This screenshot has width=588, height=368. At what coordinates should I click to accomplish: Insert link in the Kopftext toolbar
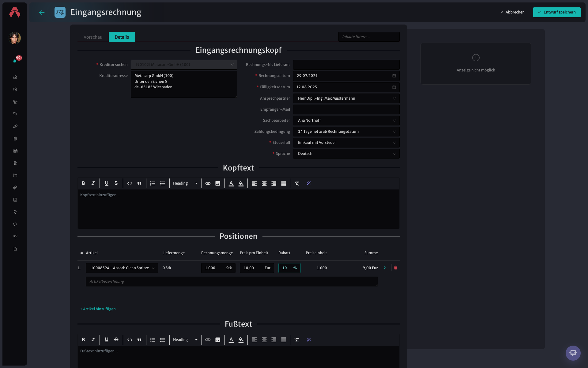[208, 183]
